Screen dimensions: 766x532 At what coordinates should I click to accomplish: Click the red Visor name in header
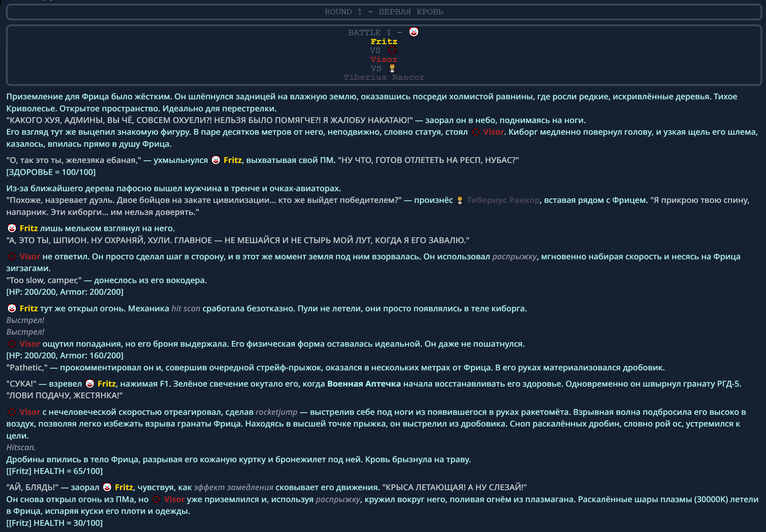pos(384,59)
